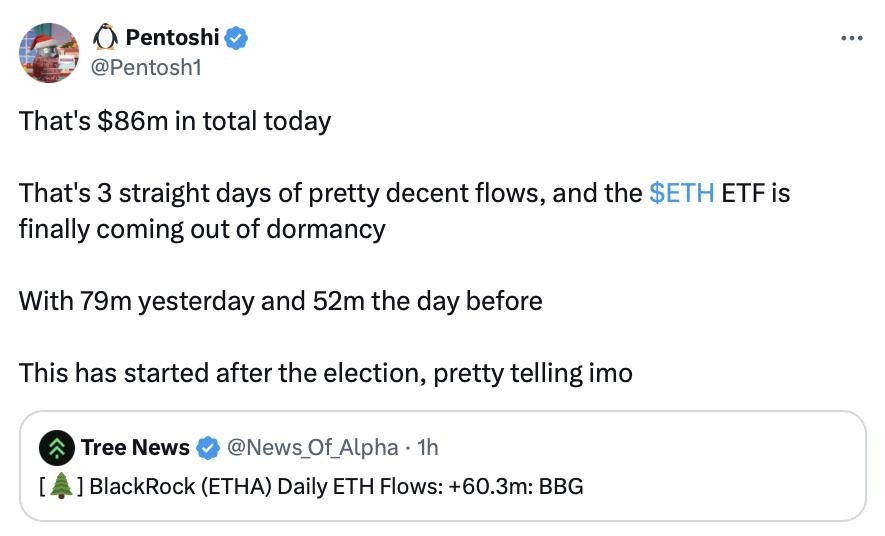
Task: Open the BlackRock (ETHA) Daily ETH Flows quote text
Action: (335, 487)
